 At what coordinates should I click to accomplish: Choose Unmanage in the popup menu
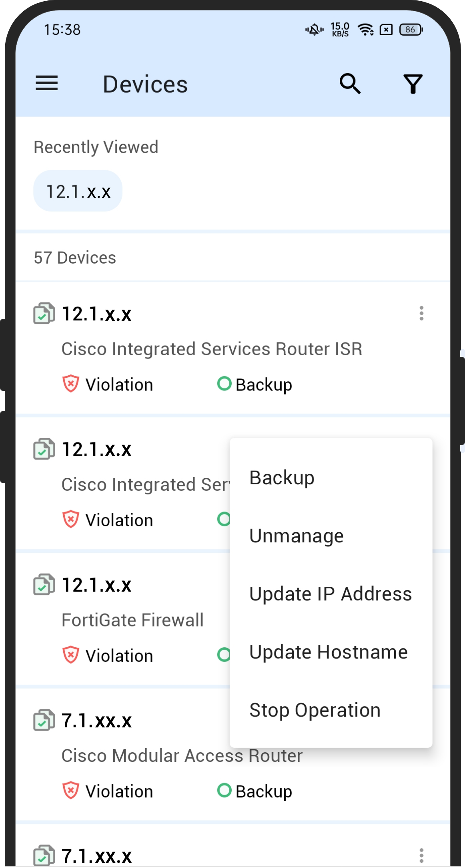click(x=296, y=536)
